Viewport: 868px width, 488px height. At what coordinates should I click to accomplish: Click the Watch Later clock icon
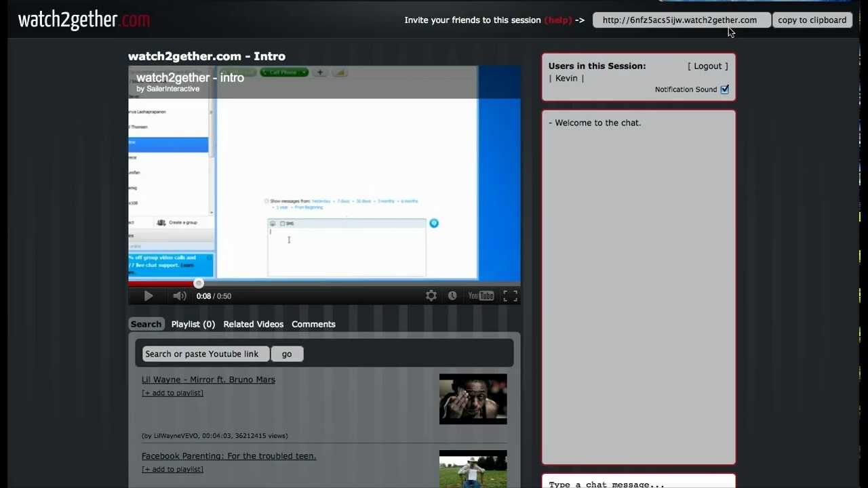point(452,296)
